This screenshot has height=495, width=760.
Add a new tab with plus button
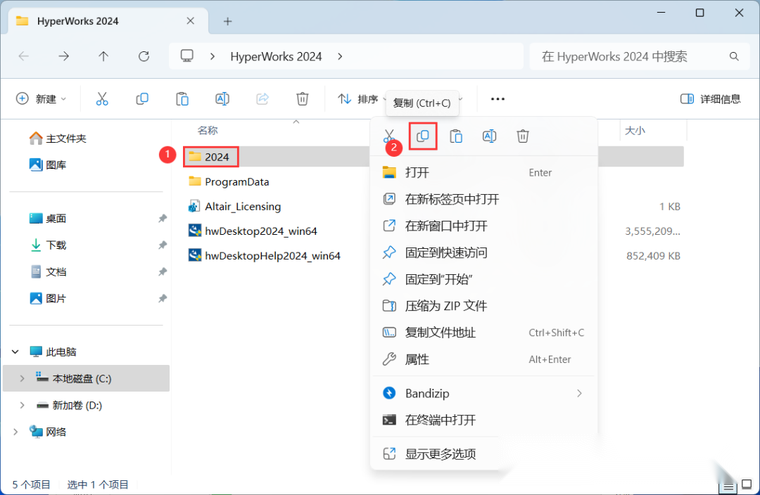[x=227, y=21]
